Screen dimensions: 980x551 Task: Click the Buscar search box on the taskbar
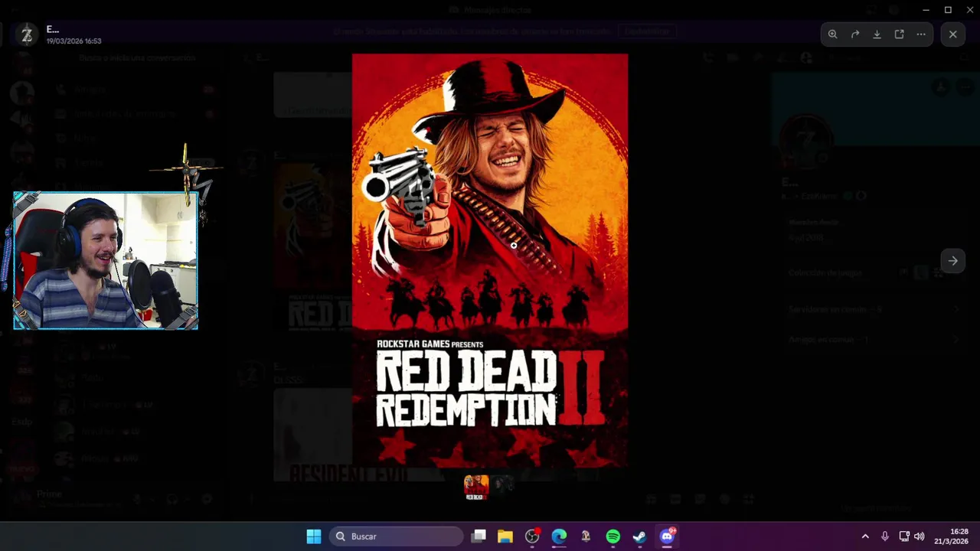coord(397,536)
